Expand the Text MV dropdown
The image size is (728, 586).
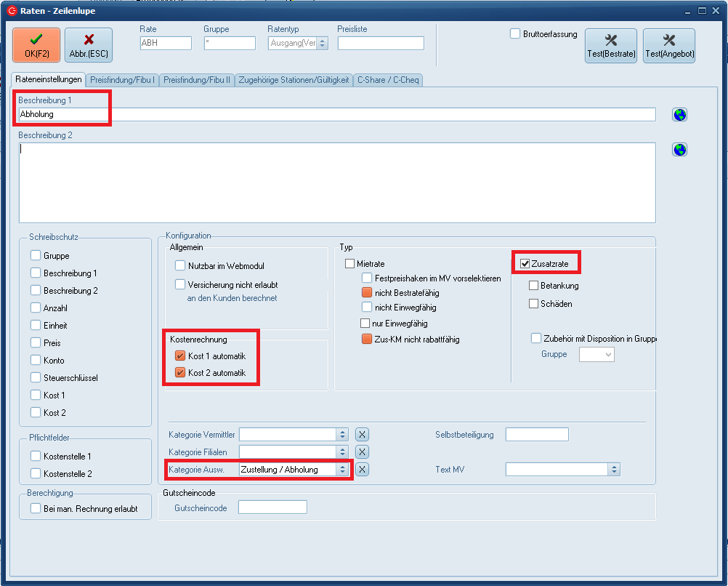point(614,470)
